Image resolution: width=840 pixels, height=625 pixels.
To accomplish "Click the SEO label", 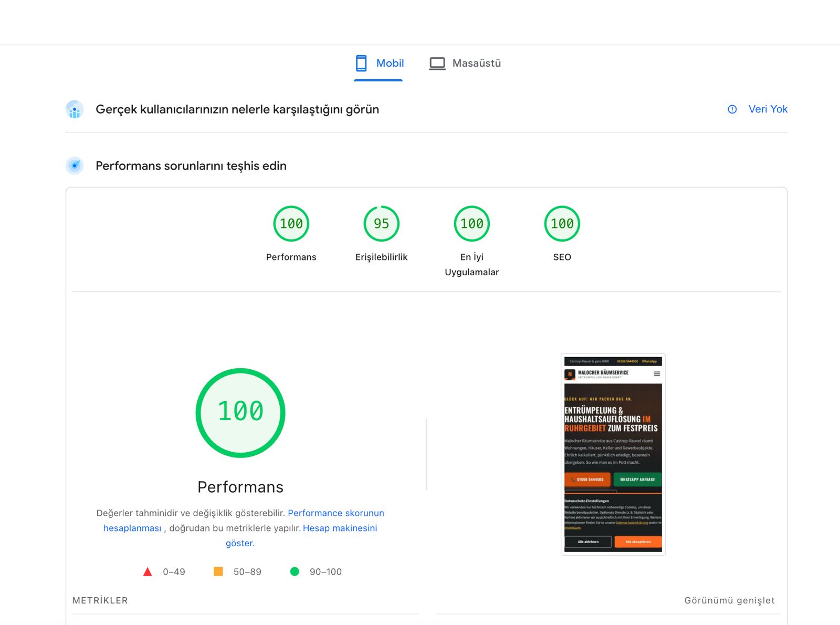I will pos(562,257).
